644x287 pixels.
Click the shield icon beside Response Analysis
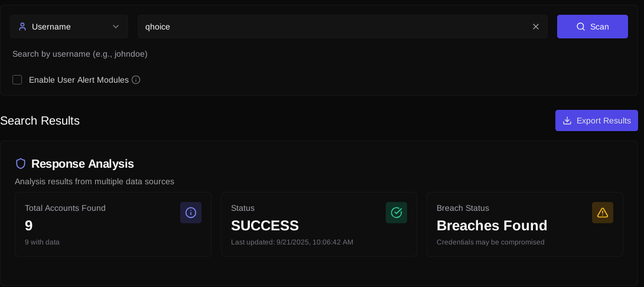[x=21, y=164]
